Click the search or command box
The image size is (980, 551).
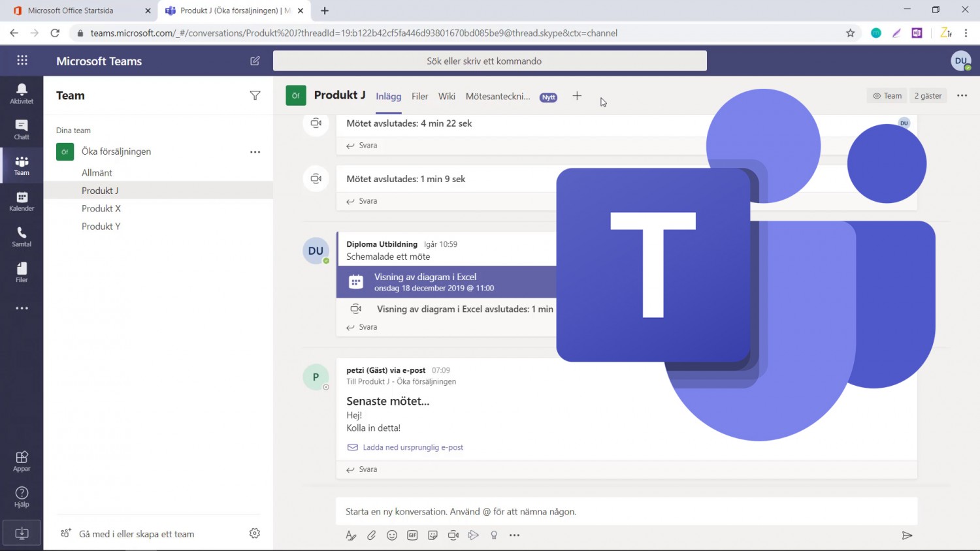490,61
